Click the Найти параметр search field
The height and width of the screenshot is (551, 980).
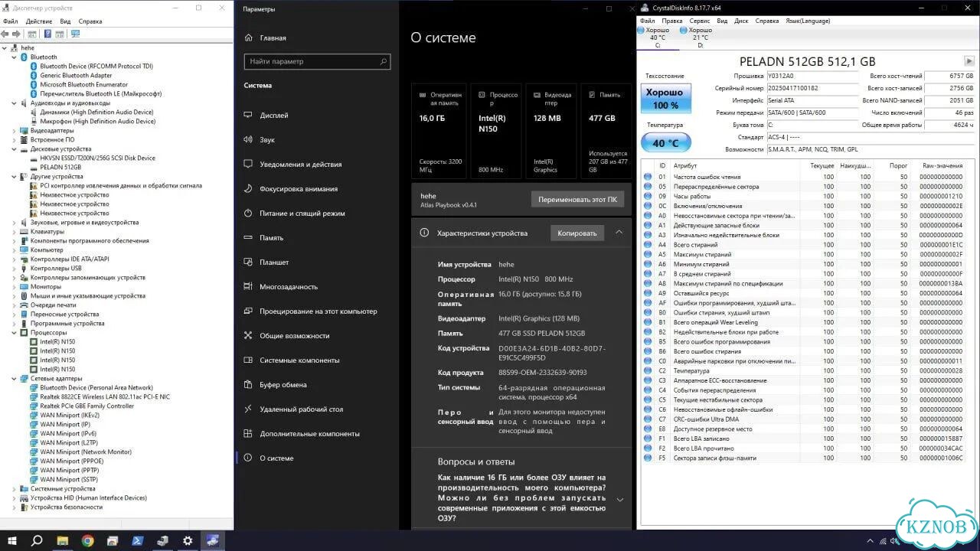coord(317,61)
